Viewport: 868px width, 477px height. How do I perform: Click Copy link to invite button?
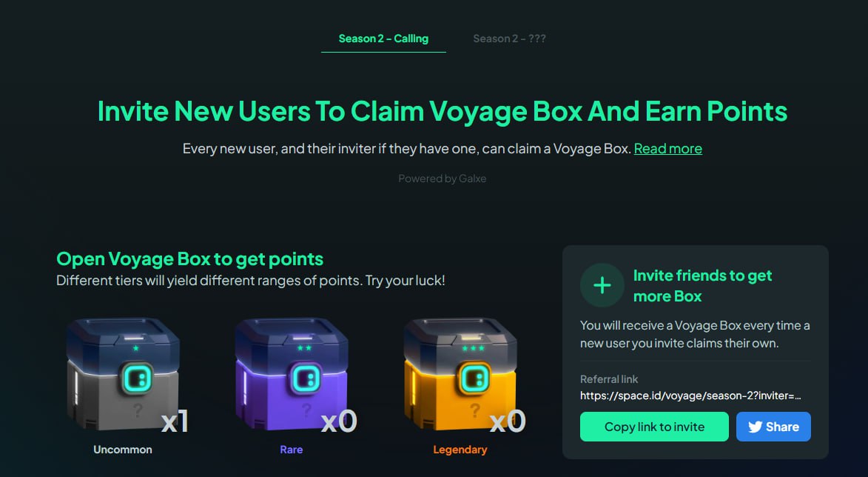tap(654, 427)
